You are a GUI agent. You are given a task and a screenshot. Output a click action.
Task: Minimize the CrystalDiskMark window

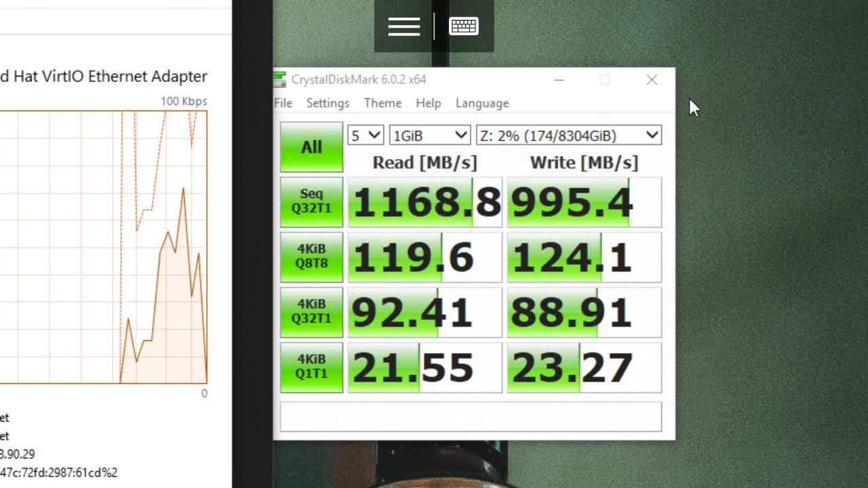point(559,80)
